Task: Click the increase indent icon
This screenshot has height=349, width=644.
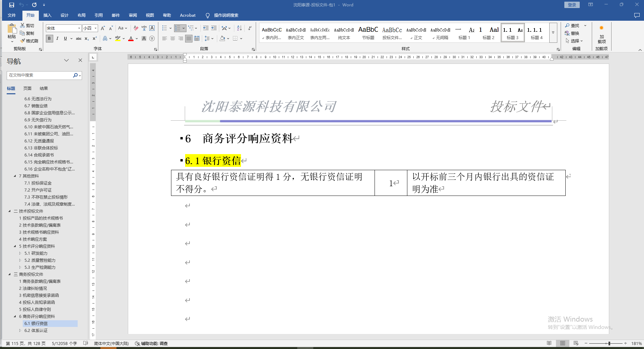Action: pyautogui.click(x=214, y=28)
